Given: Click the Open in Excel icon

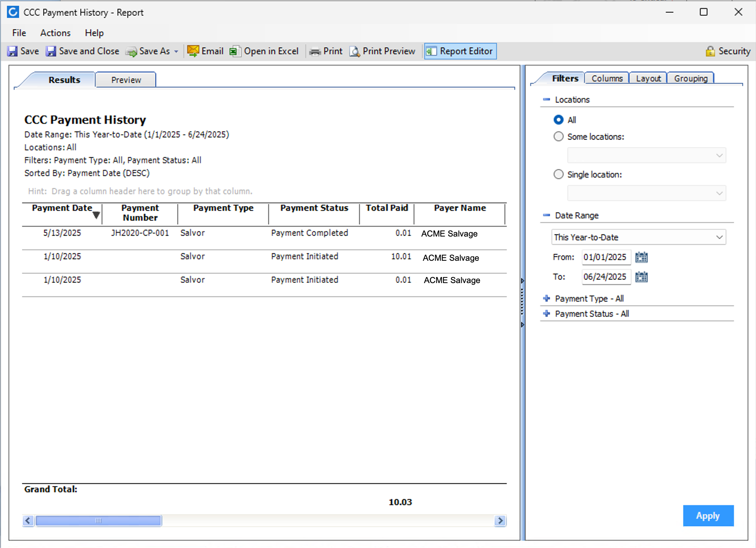Looking at the screenshot, I should [235, 51].
